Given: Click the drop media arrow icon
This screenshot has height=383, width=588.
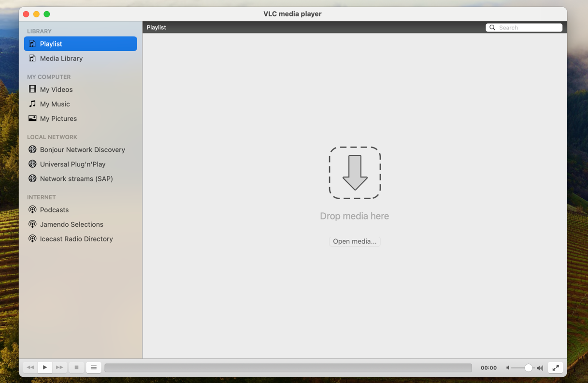Looking at the screenshot, I should pos(355,173).
